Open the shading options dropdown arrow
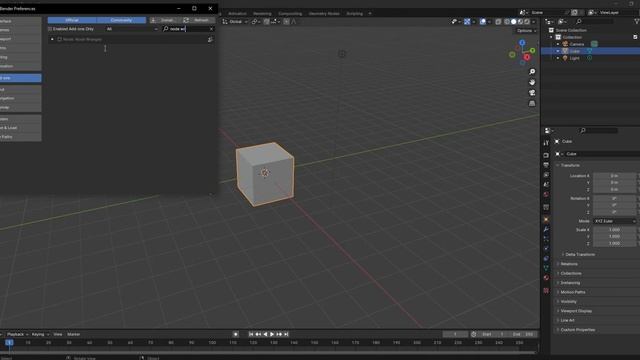Image resolution: width=640 pixels, height=360 pixels. [534, 22]
